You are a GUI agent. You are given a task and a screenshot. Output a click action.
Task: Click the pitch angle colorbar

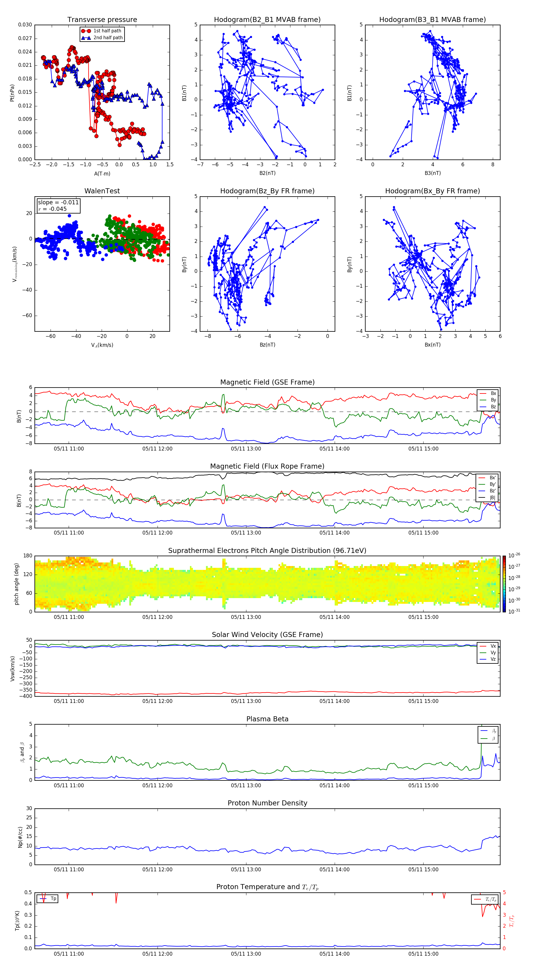tap(504, 584)
